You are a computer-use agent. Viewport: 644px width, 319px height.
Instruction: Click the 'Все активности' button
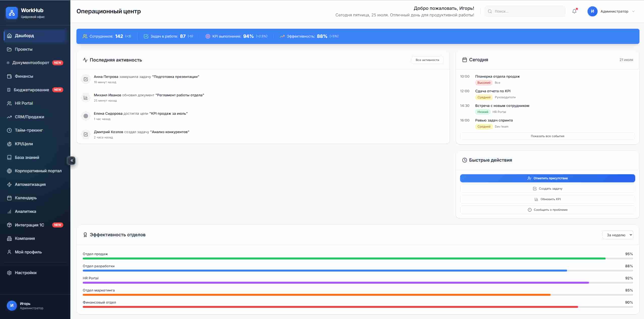pyautogui.click(x=427, y=60)
